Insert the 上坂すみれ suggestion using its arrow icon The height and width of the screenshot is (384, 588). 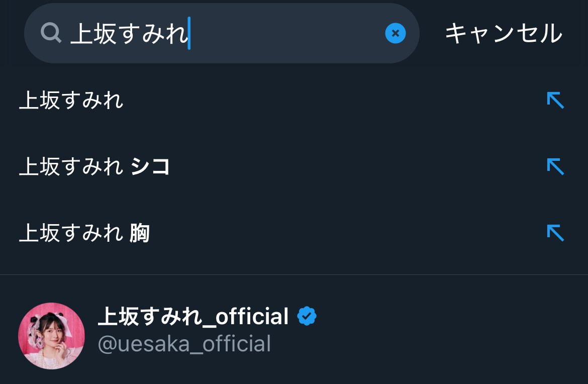tap(555, 100)
